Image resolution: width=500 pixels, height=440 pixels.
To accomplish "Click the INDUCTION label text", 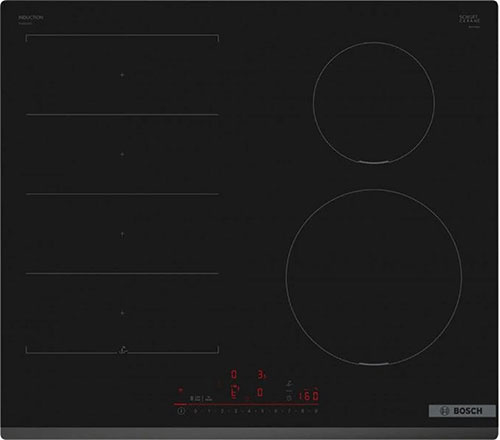I will pos(31,17).
